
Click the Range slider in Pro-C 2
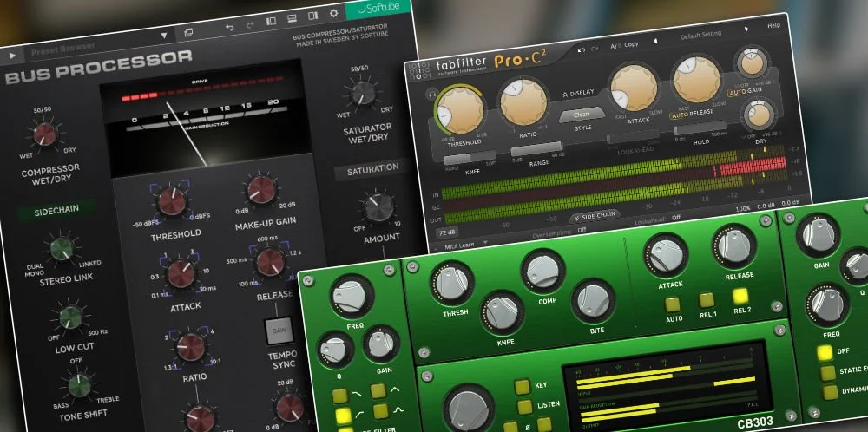(x=536, y=149)
